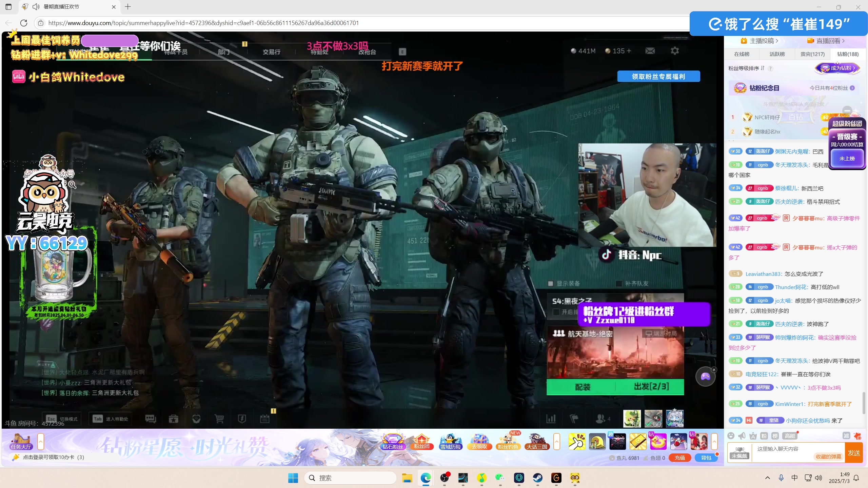Open the 粉丝团 fan club icon

[422, 442]
